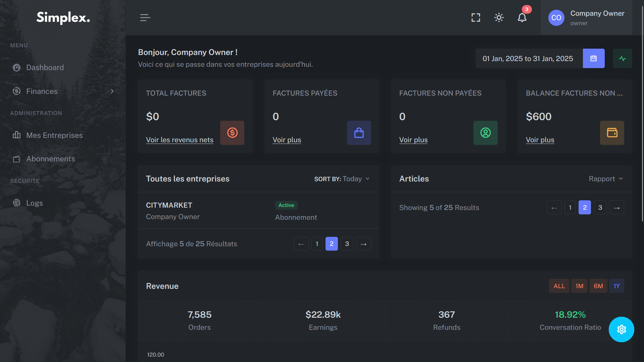Open the floating settings gear button
This screenshot has height=362, width=644.
[621, 329]
